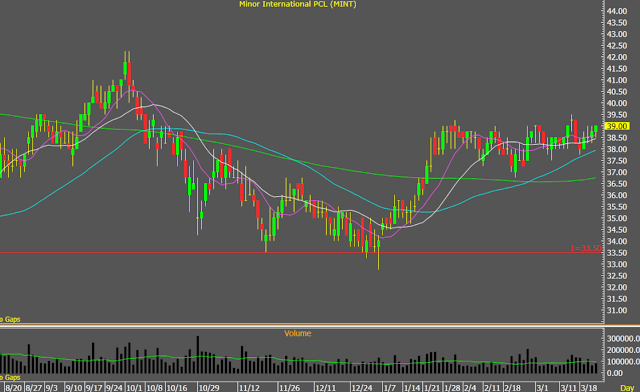Select the highlighted 39.00 current price tag
The width and height of the screenshot is (640, 392).
(x=616, y=126)
